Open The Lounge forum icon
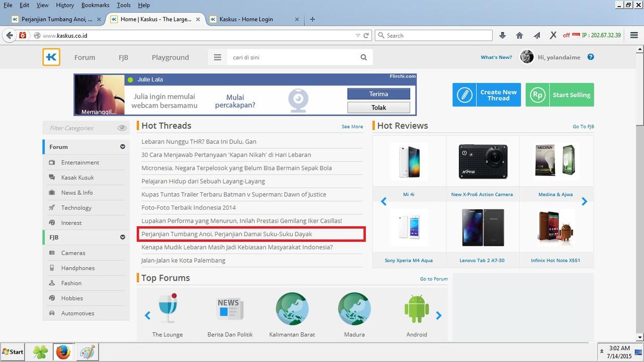 pos(168,308)
